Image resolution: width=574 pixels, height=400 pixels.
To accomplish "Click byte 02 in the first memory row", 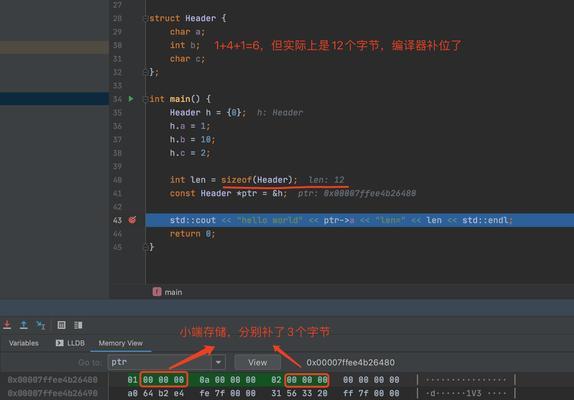I will 276,380.
